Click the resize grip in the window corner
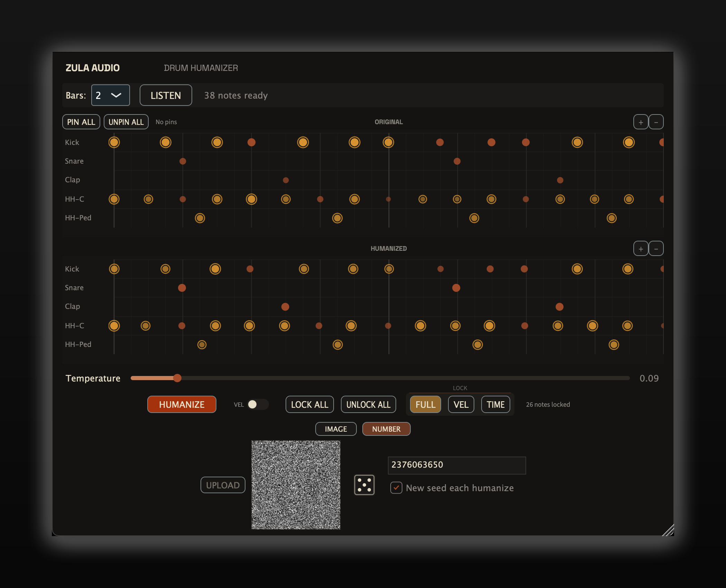The image size is (726, 588). [669, 530]
